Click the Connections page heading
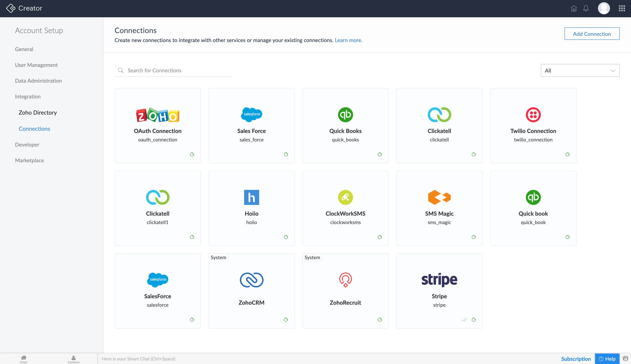The image size is (631, 364). 135,30
